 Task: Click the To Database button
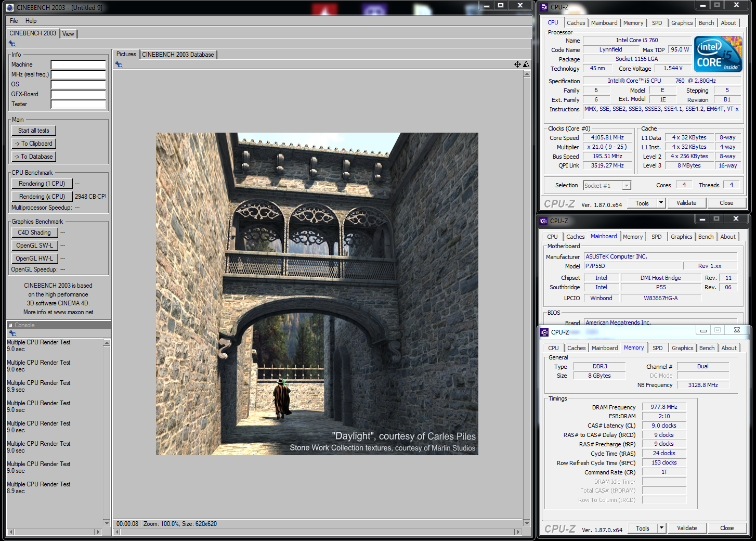point(34,157)
